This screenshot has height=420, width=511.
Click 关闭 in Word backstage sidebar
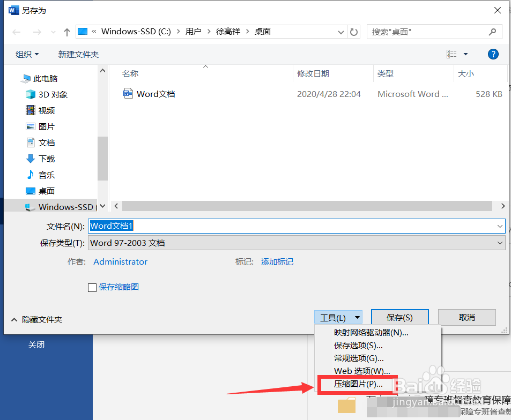(36, 345)
